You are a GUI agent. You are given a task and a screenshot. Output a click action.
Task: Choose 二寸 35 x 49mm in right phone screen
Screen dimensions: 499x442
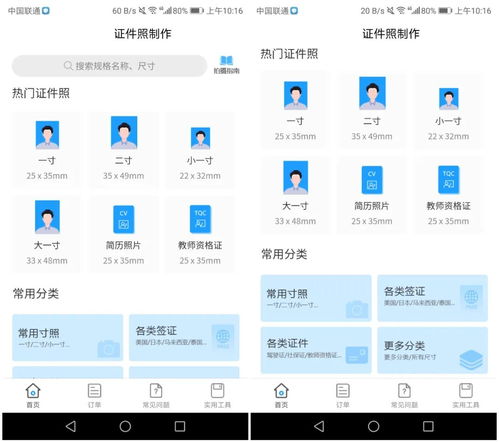pos(372,110)
